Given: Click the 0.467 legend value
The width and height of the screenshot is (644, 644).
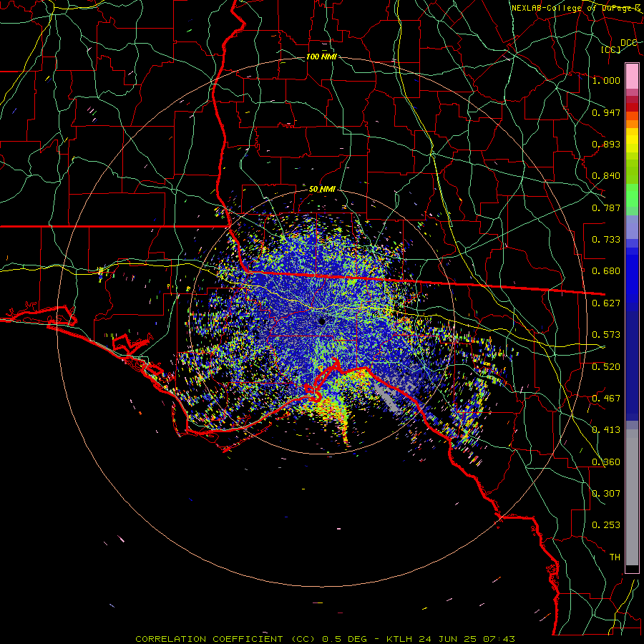Looking at the screenshot, I should pyautogui.click(x=606, y=399).
